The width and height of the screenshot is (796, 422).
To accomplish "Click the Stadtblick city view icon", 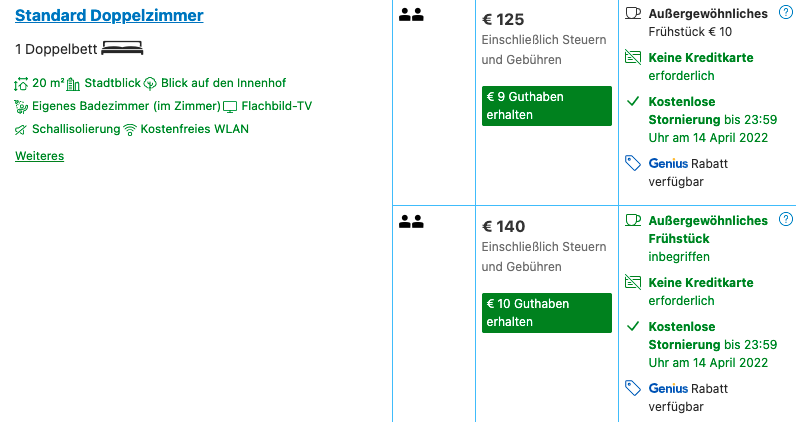I will point(73,83).
